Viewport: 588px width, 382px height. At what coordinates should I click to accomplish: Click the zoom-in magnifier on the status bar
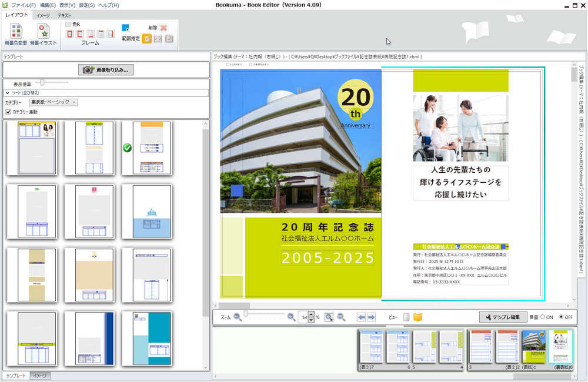[291, 317]
